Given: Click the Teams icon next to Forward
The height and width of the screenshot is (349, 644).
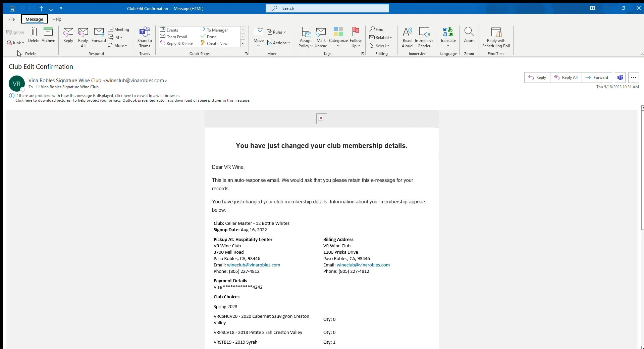Looking at the screenshot, I should tap(620, 78).
